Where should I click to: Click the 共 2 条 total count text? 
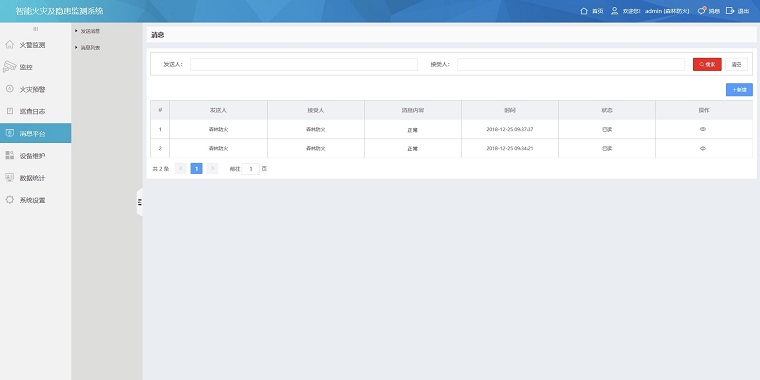(x=160, y=169)
